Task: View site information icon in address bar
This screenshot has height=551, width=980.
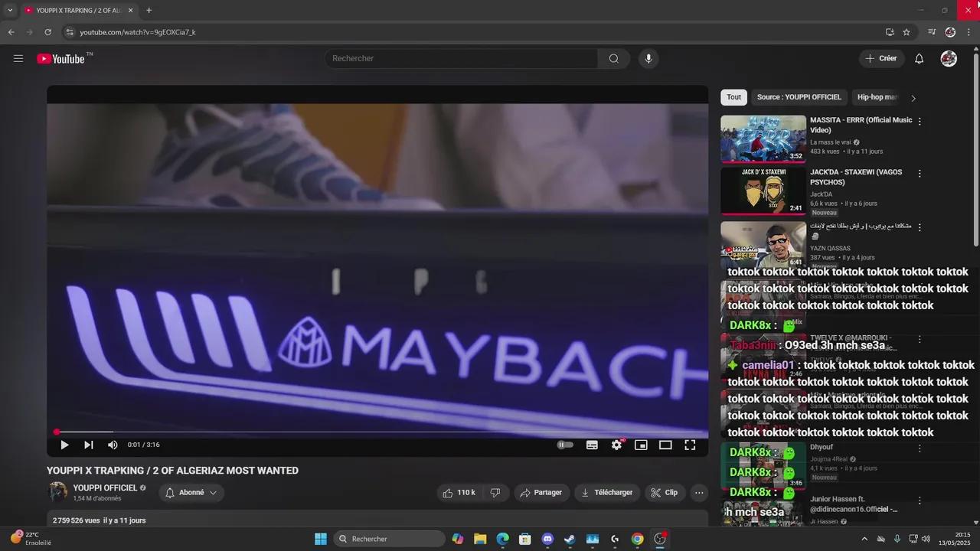Action: [70, 32]
